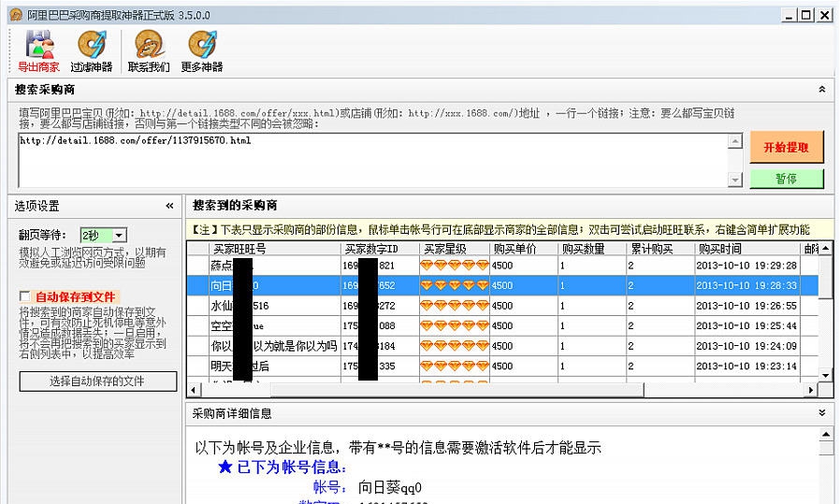Click the table's horizontal scrollbar thumb

coord(456,390)
